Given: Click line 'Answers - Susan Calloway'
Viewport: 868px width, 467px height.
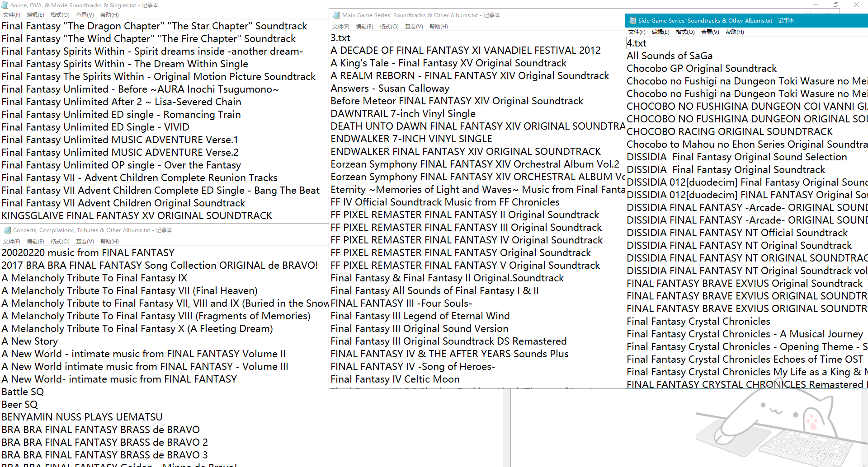Looking at the screenshot, I should click(390, 89).
